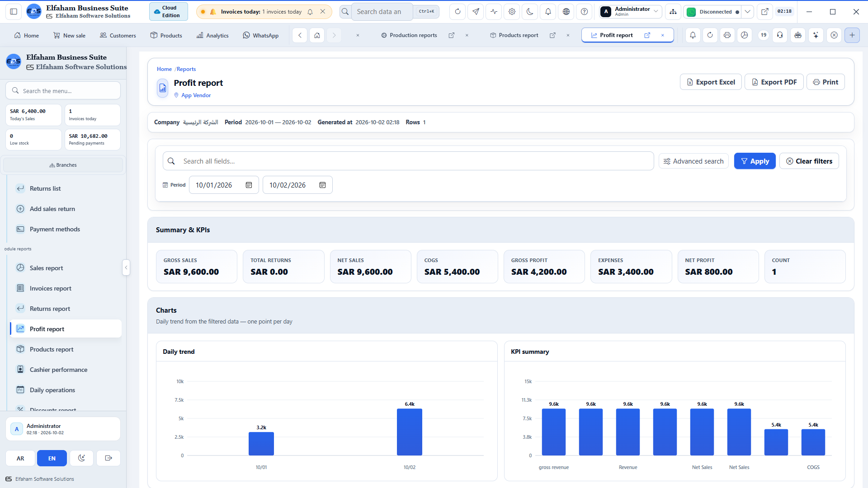Image resolution: width=868 pixels, height=488 pixels.
Task: Log out using sidebar exit icon
Action: pos(108,458)
